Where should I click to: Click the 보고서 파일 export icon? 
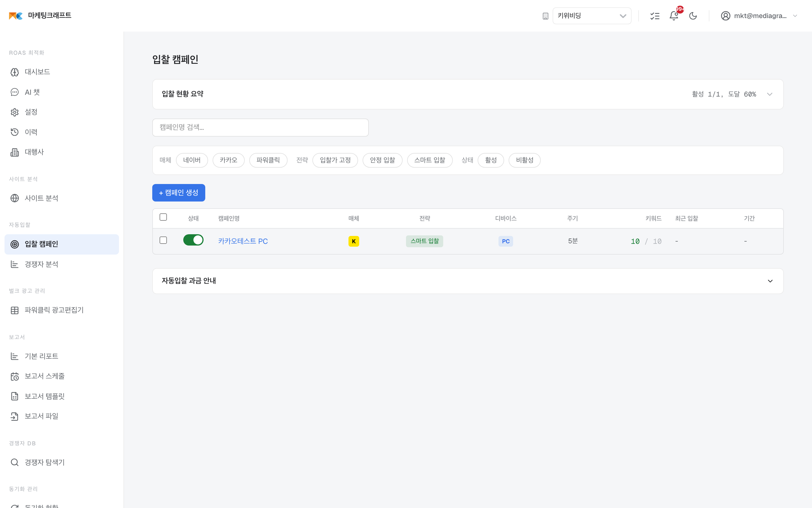point(15,416)
